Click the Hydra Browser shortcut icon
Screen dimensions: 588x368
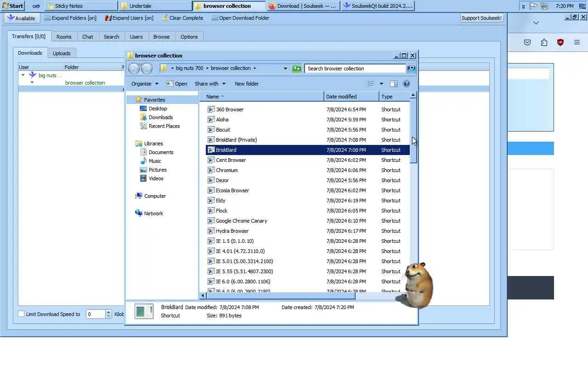pos(211,231)
